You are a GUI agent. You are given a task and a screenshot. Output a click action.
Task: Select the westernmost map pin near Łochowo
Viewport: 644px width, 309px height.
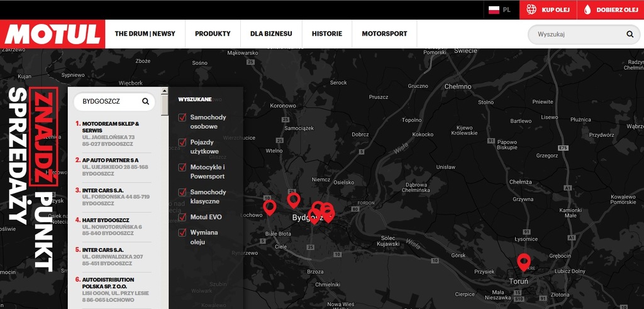(269, 208)
